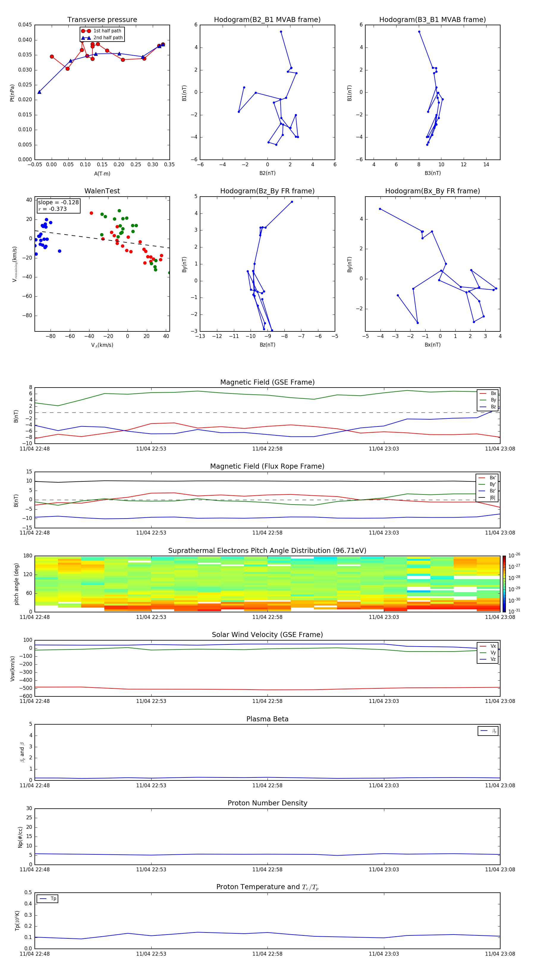Click the beta_p legend in Plasma Beta panel
Image resolution: width=535 pixels, height=980 pixels.
point(488,731)
